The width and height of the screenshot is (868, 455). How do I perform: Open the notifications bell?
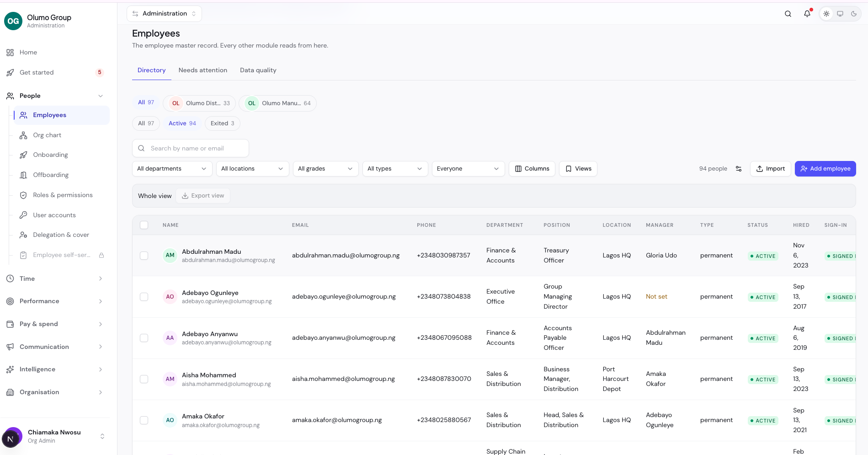pos(807,14)
